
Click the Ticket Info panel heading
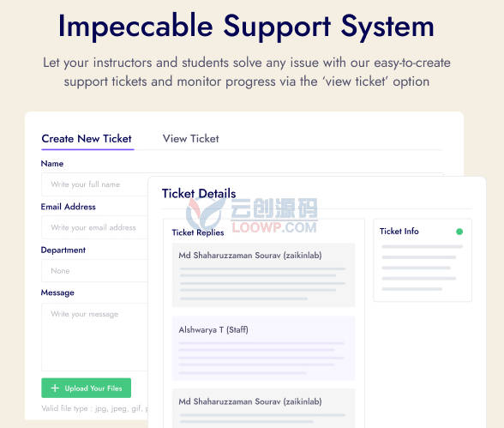399,232
